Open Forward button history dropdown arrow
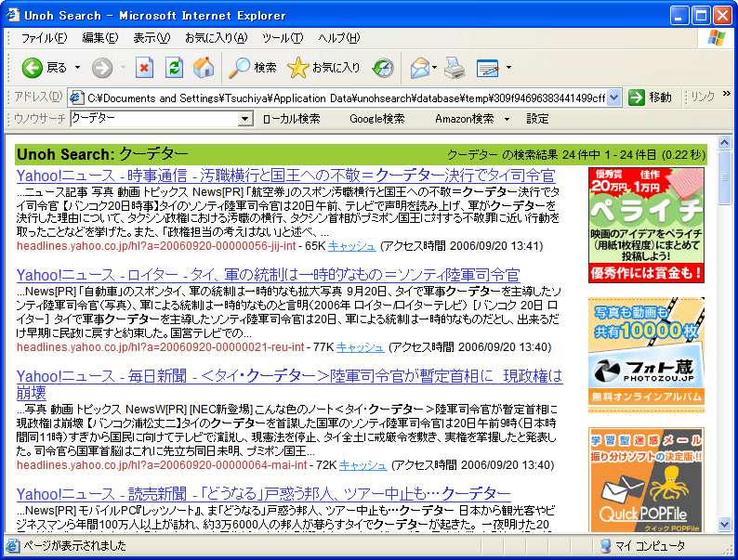Image resolution: width=738 pixels, height=560 pixels. coord(123,68)
